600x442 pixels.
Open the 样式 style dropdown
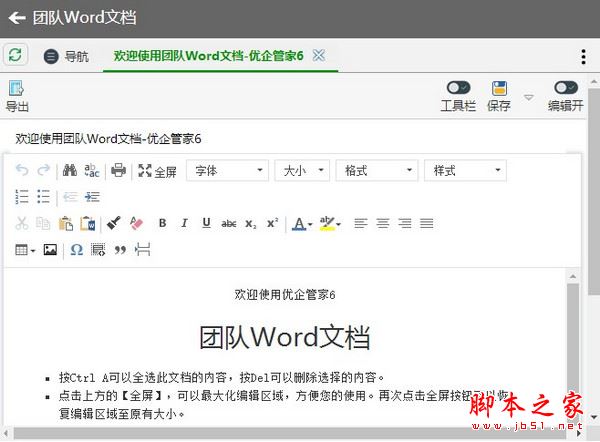coord(465,170)
